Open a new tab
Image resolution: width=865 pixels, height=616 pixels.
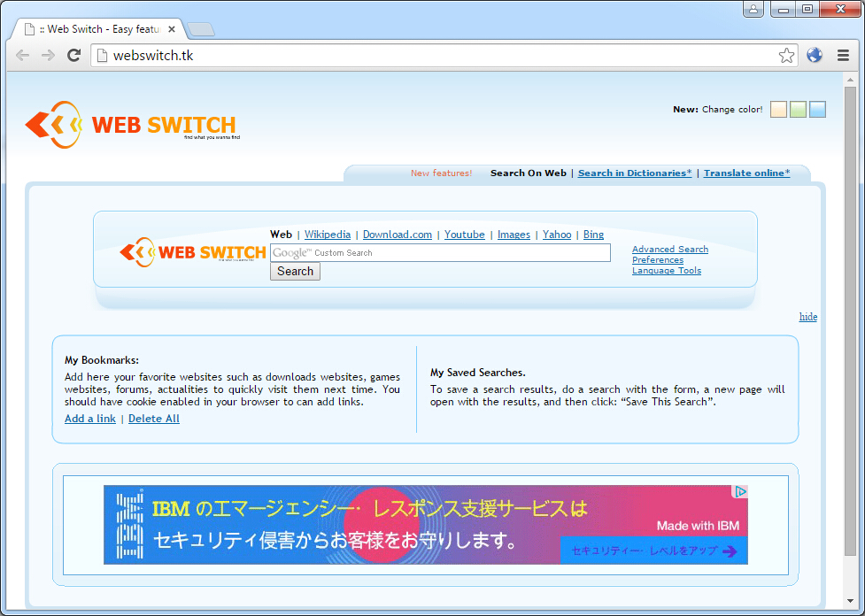(x=201, y=30)
